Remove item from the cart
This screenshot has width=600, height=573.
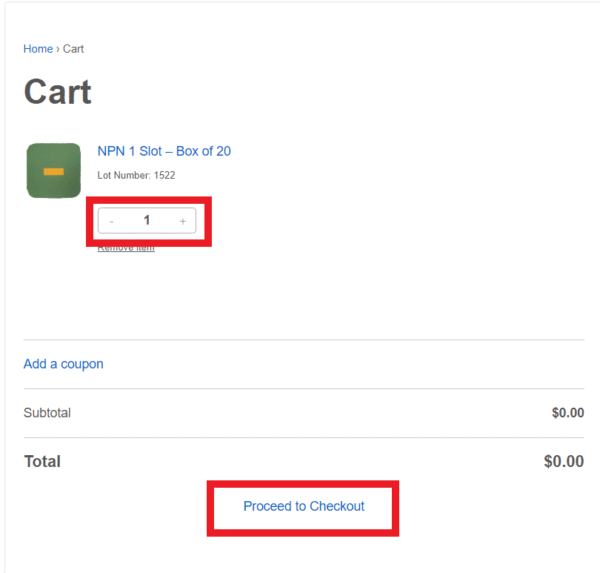(x=126, y=249)
